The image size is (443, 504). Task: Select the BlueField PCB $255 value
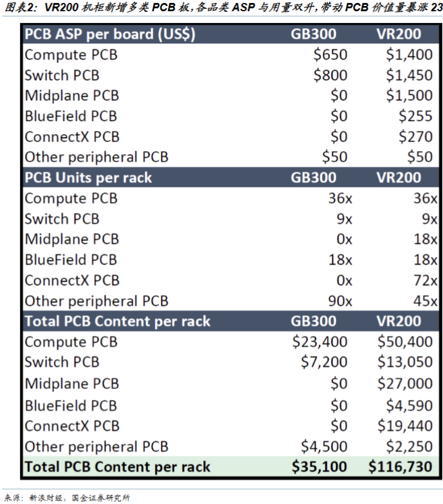coord(416,116)
